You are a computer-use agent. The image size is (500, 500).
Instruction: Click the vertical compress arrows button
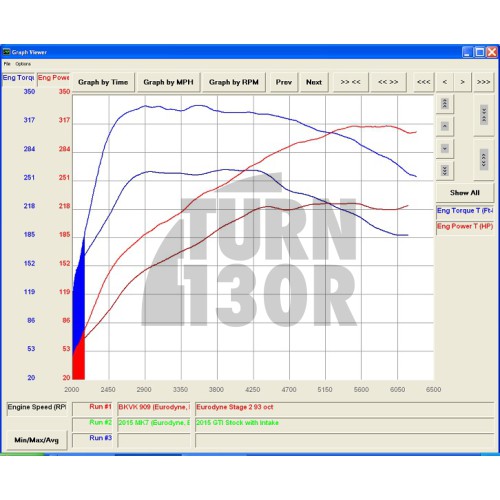[x=484, y=115]
